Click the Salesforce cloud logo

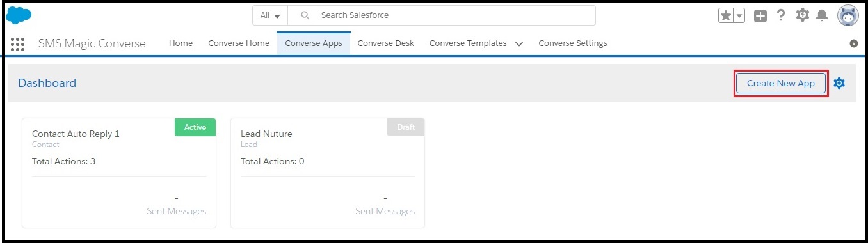click(19, 15)
